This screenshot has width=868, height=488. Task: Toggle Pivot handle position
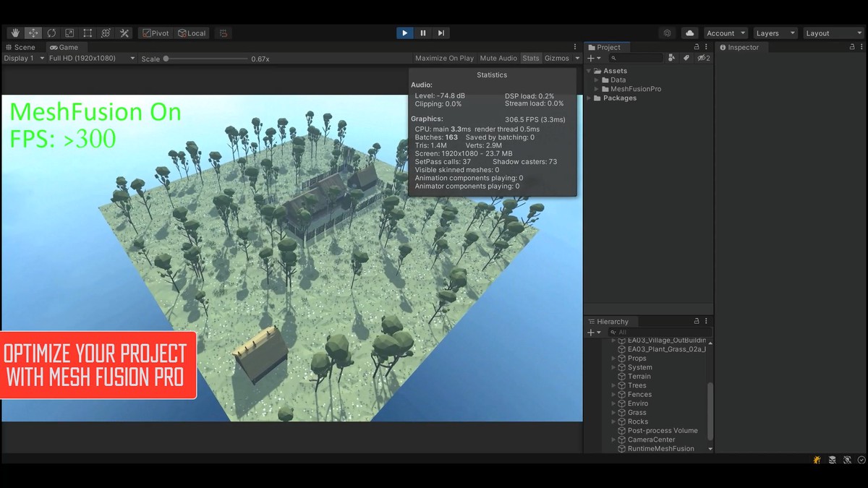click(x=156, y=33)
